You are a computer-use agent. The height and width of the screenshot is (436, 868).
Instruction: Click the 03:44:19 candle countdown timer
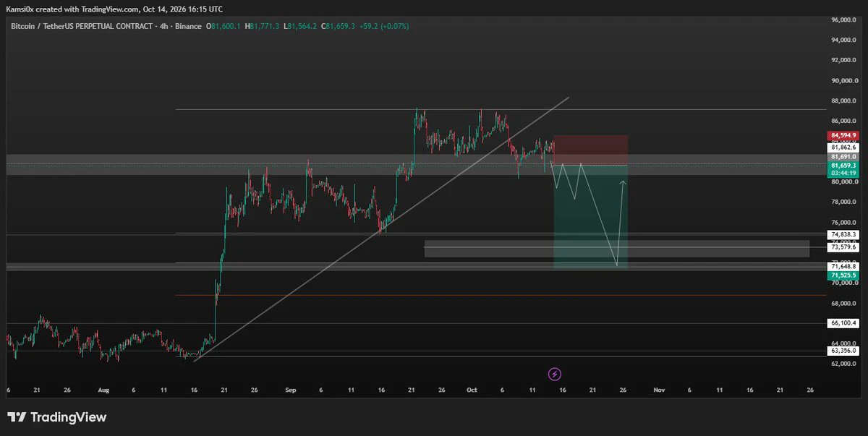pyautogui.click(x=843, y=174)
